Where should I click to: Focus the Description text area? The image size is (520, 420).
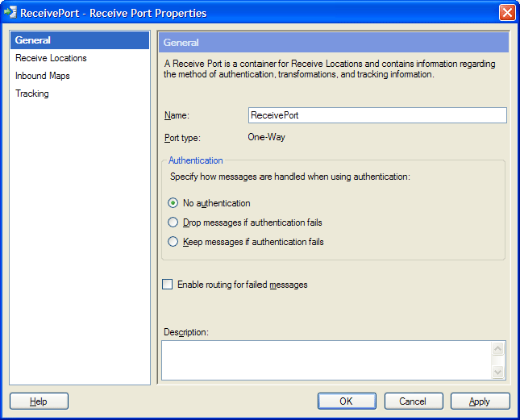tap(326, 360)
